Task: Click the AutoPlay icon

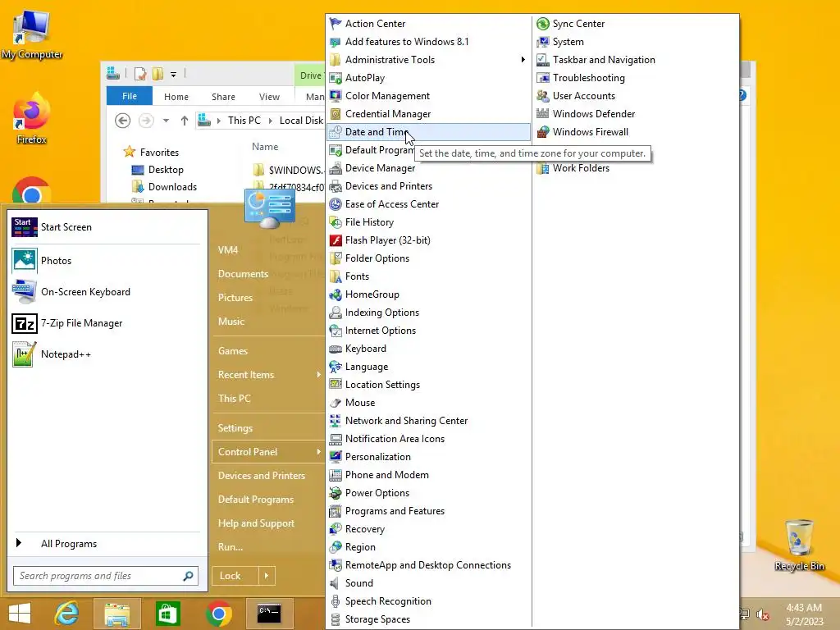Action: pyautogui.click(x=336, y=78)
